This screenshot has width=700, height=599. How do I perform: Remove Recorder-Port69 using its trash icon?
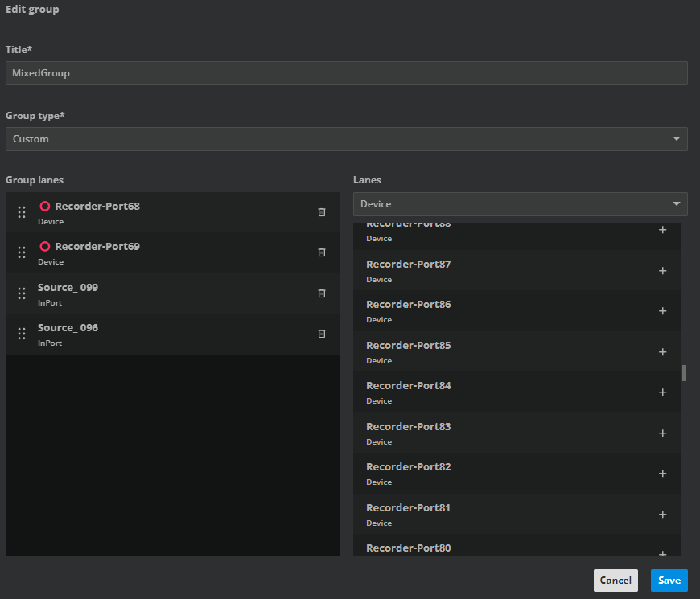tap(322, 252)
